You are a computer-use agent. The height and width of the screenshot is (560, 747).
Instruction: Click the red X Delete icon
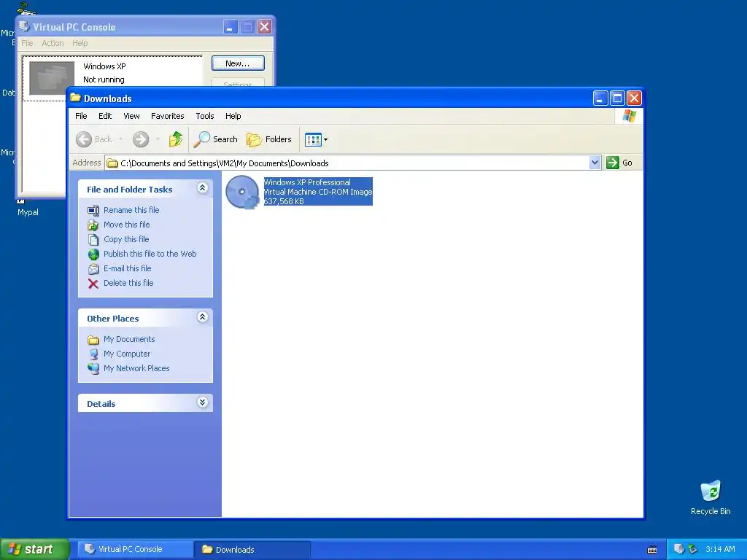93,284
